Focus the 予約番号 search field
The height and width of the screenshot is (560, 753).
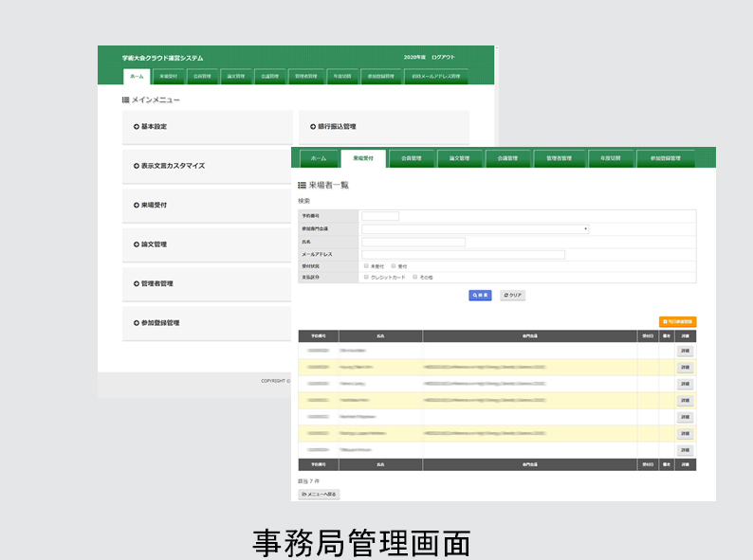tap(380, 216)
